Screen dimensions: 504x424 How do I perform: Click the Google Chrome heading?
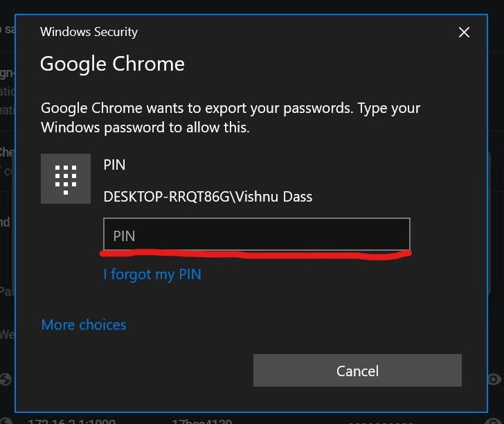(x=112, y=64)
